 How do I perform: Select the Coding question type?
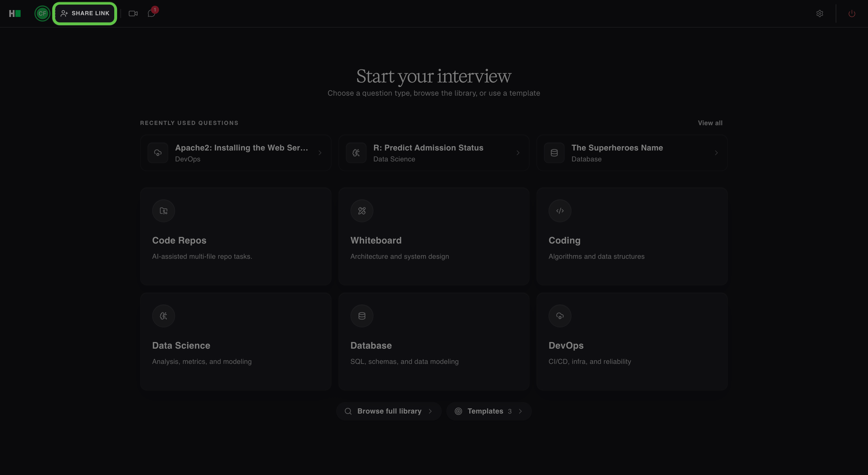pos(632,236)
